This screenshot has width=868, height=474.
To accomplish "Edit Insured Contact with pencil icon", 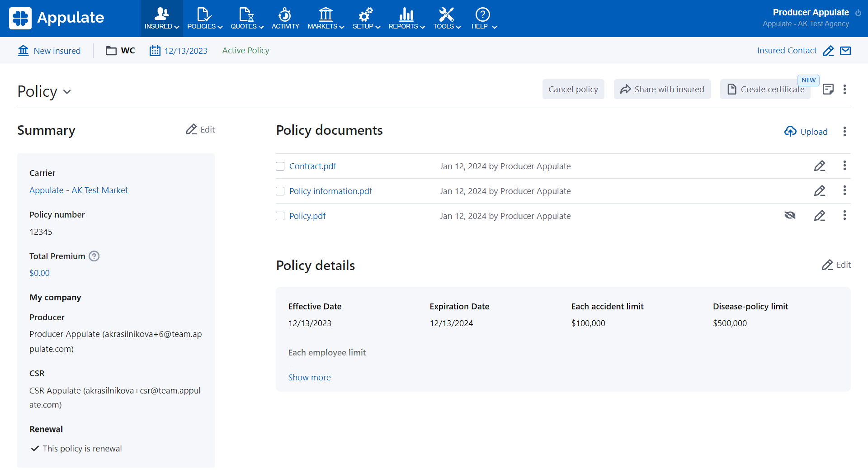I will [828, 51].
